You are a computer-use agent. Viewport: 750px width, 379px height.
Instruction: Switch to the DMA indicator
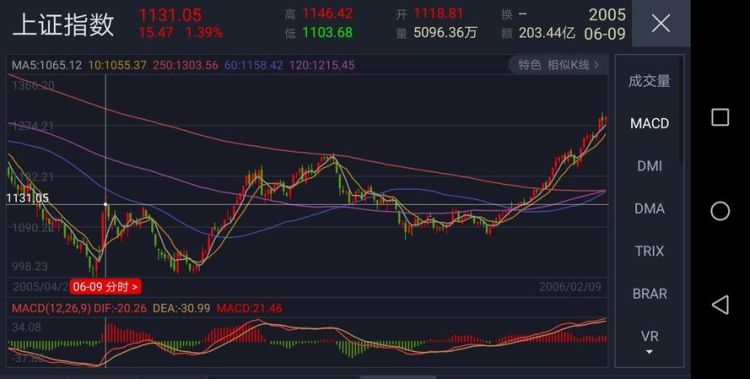click(x=649, y=209)
